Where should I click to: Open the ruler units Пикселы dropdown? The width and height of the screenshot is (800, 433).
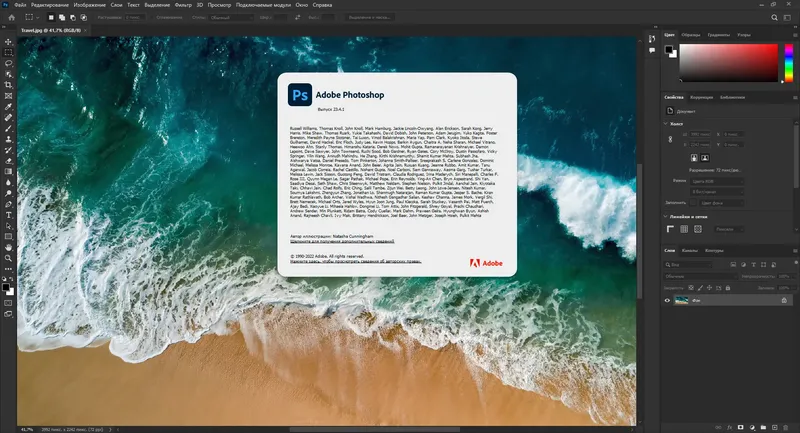coord(728,230)
